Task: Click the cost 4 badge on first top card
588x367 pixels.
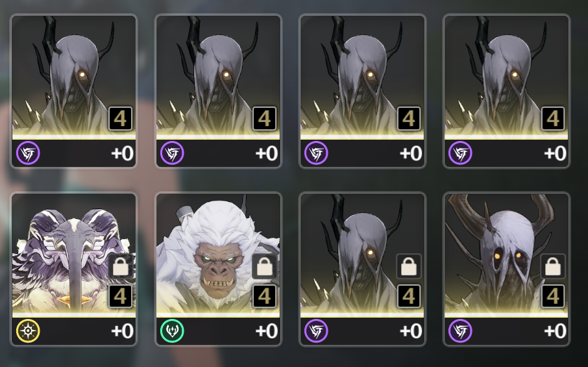Action: point(120,119)
